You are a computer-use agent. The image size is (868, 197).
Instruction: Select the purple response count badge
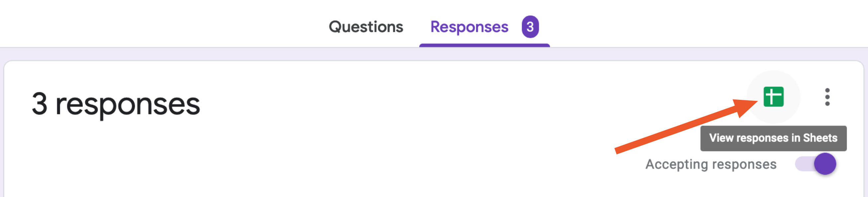tap(530, 27)
